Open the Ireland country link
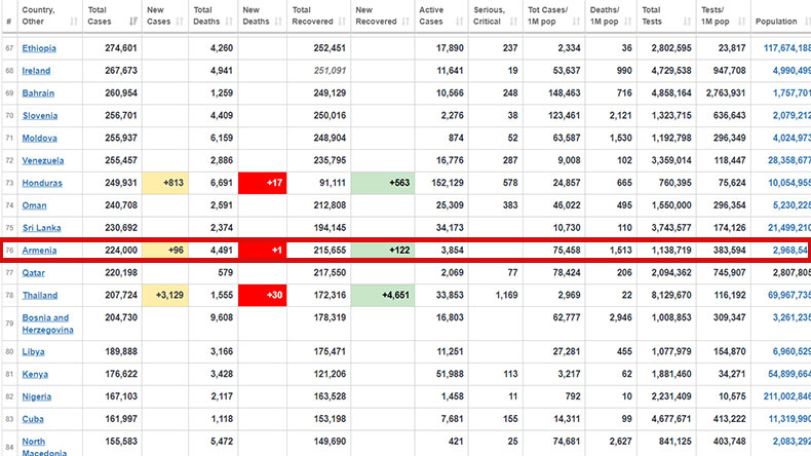811x456 pixels. [36, 71]
